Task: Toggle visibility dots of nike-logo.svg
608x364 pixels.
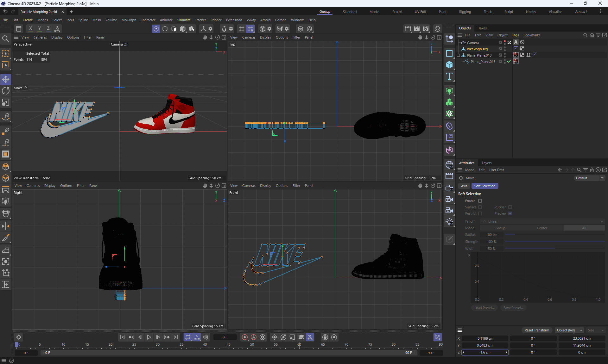Action: tap(505, 49)
